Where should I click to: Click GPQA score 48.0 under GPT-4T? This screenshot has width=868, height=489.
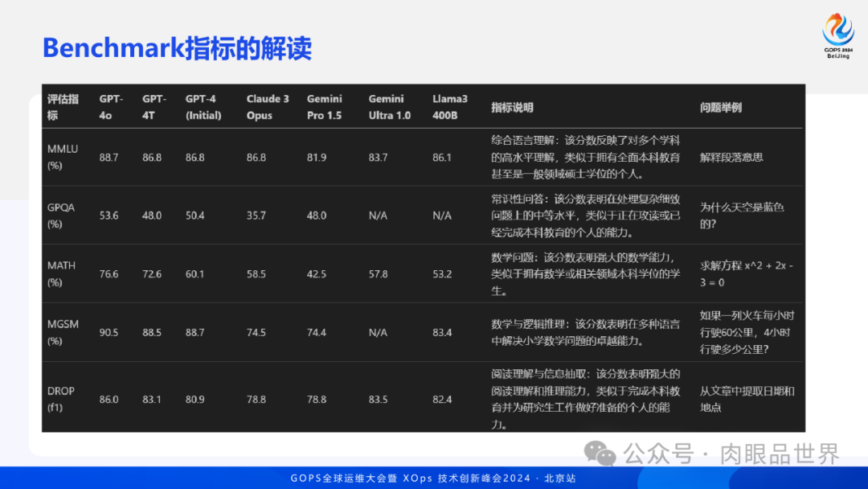tap(152, 216)
